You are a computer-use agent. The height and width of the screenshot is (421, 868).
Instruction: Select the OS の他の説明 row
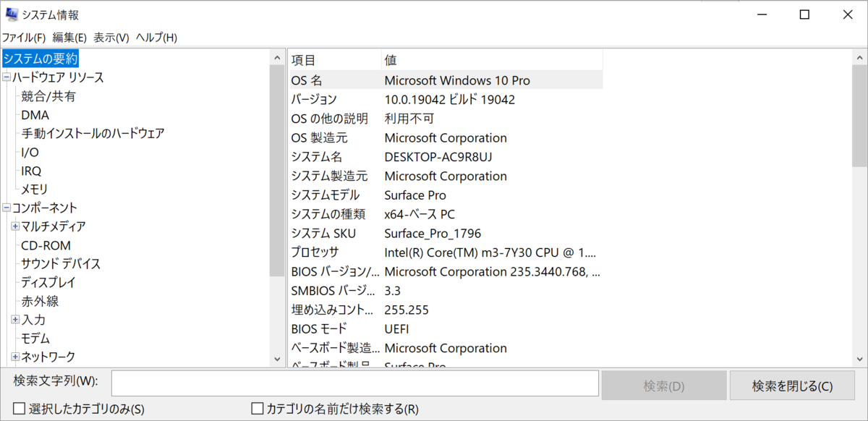click(445, 118)
